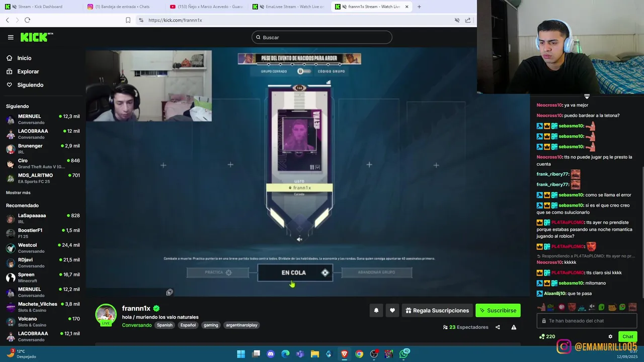Pick the muted speaker emote
Viewport: 644px width, 362px height.
(592, 307)
